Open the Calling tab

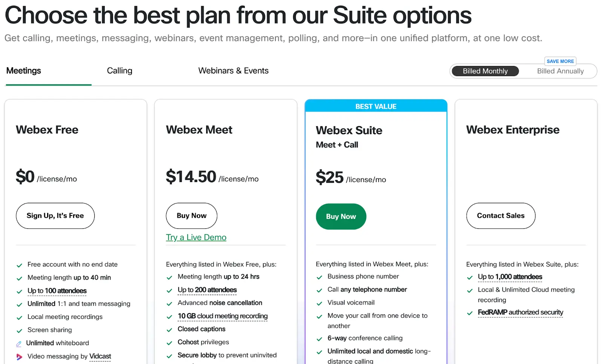(x=119, y=71)
